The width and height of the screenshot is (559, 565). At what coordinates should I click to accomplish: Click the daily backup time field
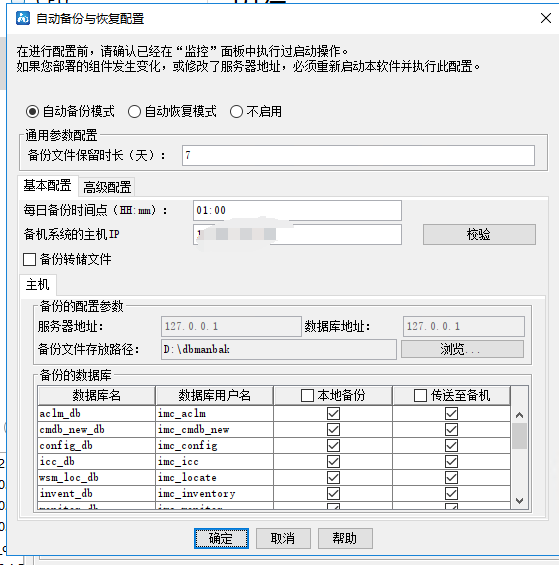297,210
